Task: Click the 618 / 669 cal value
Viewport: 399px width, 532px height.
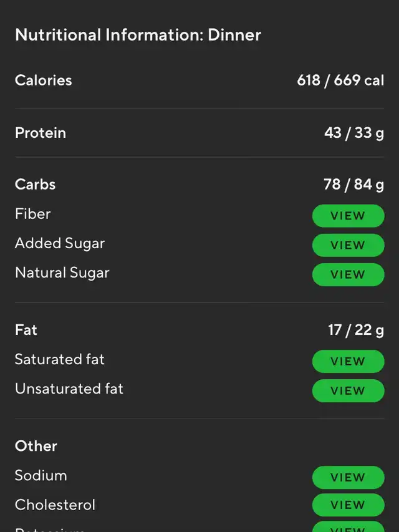Action: 340,80
